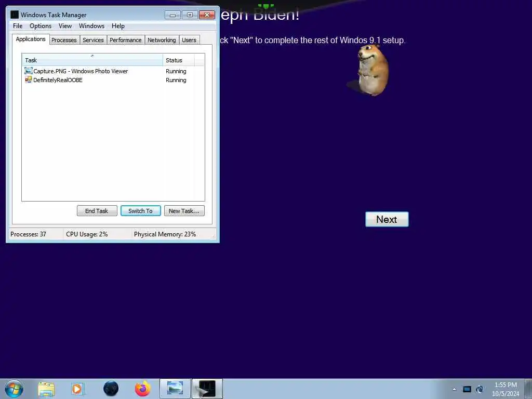
Task: Open the Windows Start menu
Action: pos(14,389)
